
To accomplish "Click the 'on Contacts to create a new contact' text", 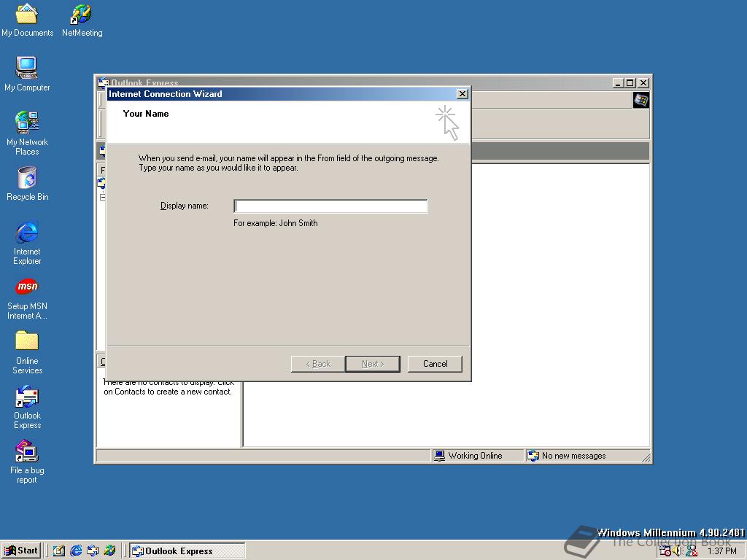I will (x=168, y=392).
